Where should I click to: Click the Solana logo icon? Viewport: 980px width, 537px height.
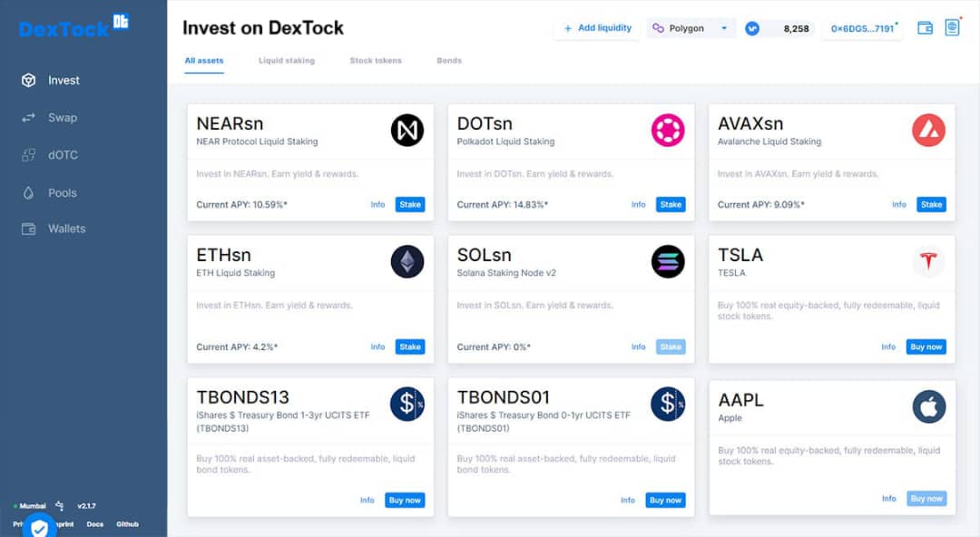(x=668, y=261)
